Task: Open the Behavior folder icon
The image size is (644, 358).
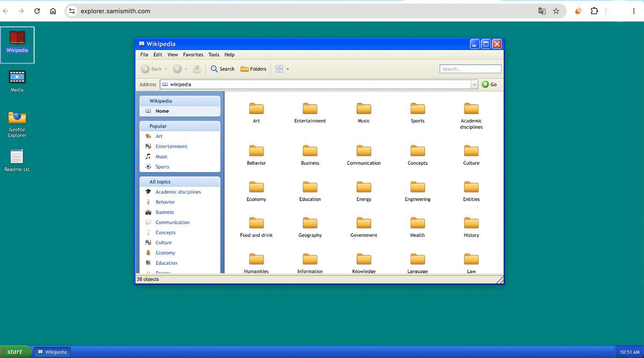Action: (256, 151)
